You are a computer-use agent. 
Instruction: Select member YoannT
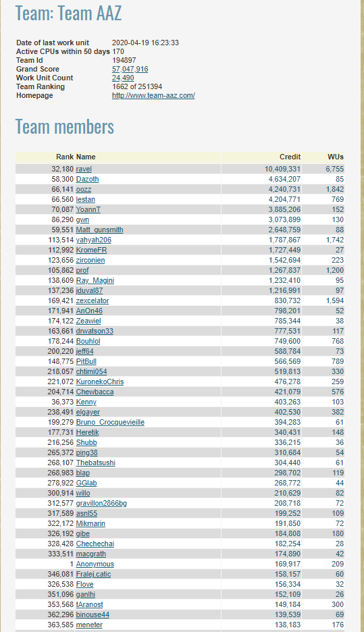click(88, 209)
